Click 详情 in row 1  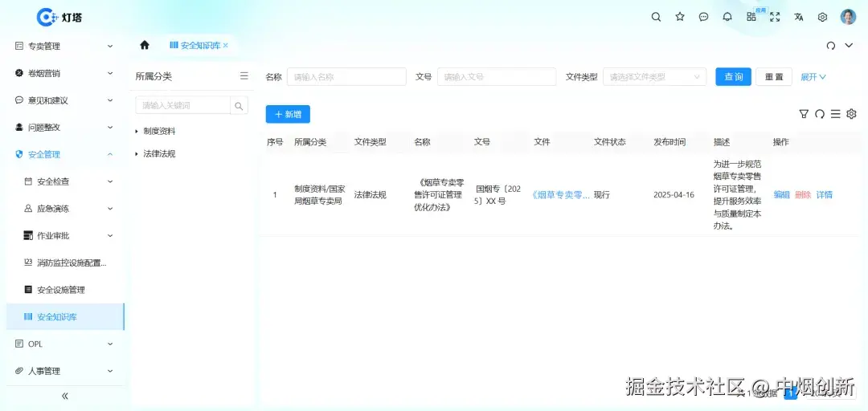pos(825,195)
